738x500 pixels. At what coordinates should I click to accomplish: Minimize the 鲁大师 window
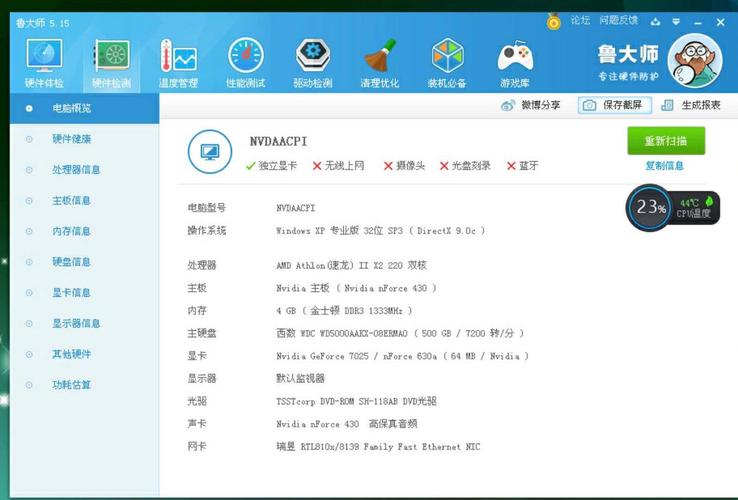coord(698,22)
